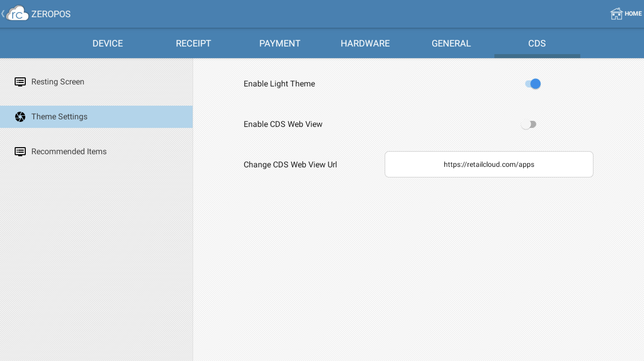This screenshot has height=361, width=644.
Task: Switch to the RECEIPT tab
Action: click(x=194, y=43)
